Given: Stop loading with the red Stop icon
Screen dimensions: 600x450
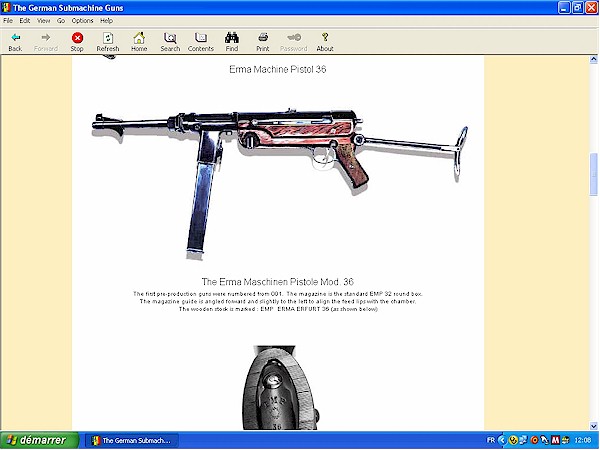Looking at the screenshot, I should tap(77, 42).
